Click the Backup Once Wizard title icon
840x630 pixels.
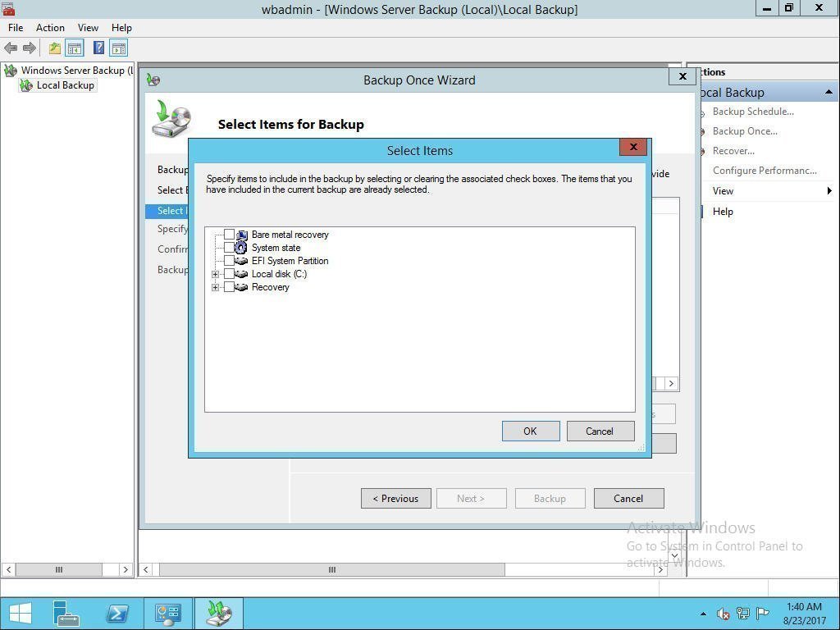pos(153,80)
